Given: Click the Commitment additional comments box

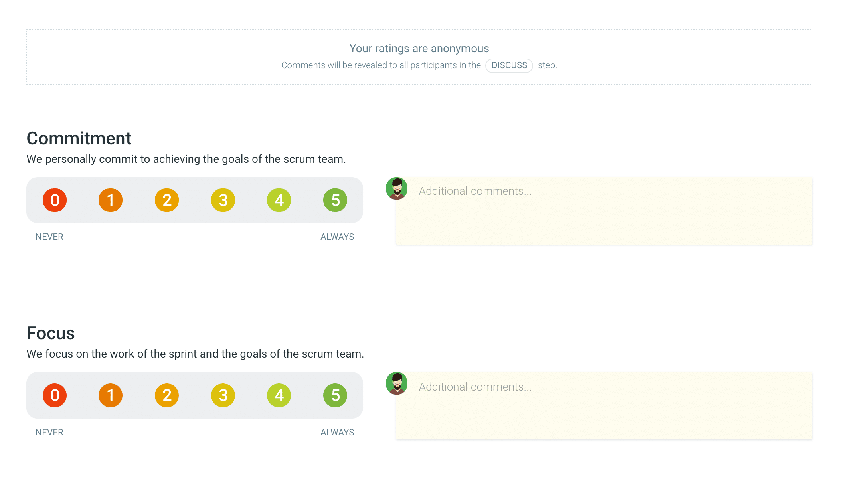Looking at the screenshot, I should tap(604, 211).
